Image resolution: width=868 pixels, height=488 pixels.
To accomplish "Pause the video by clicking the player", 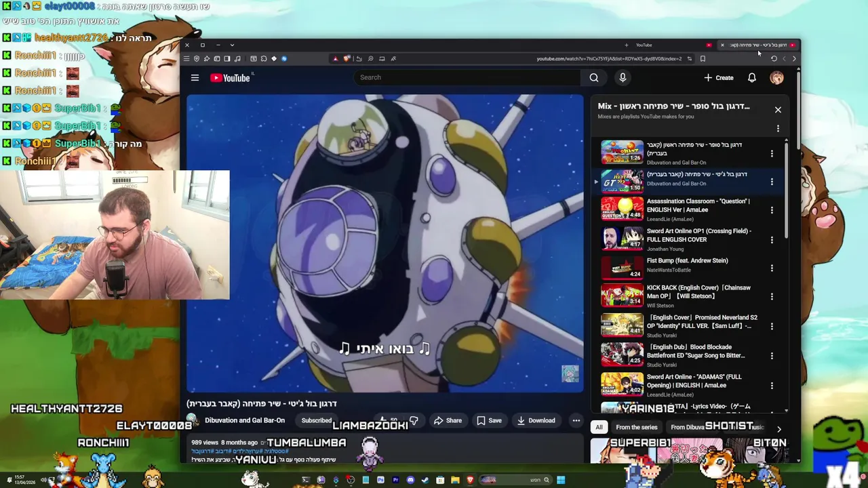I will point(385,243).
